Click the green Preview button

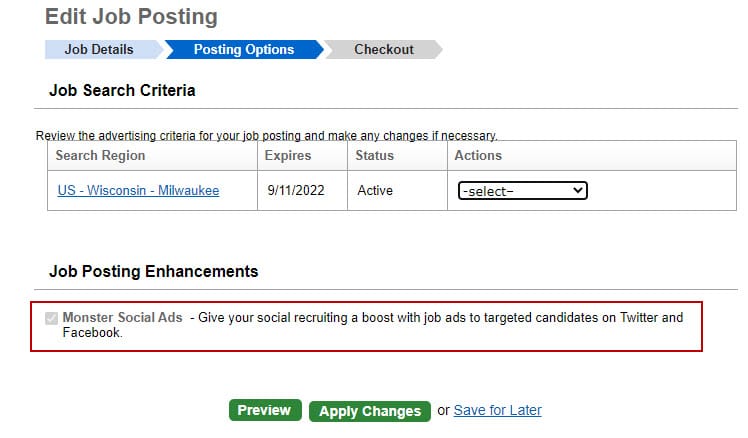tap(264, 410)
